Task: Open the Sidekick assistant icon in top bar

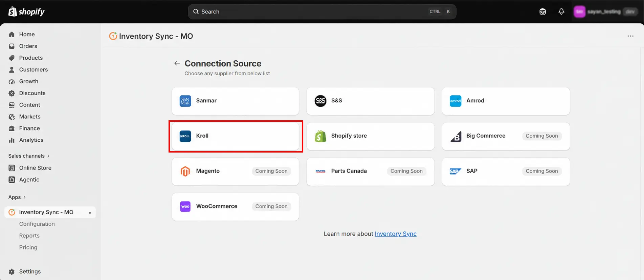Action: pyautogui.click(x=542, y=12)
